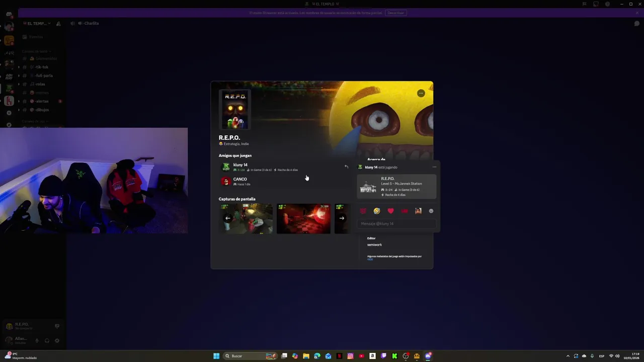React with the red heart emoji
644x362 pixels.
(390, 211)
